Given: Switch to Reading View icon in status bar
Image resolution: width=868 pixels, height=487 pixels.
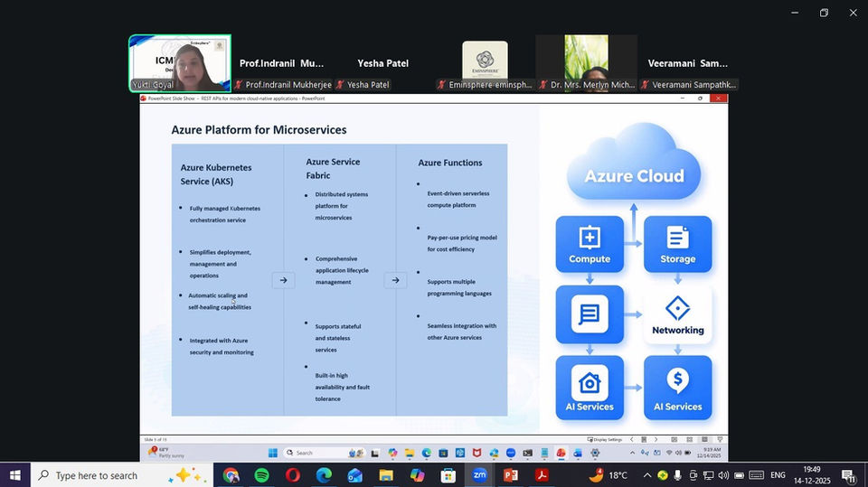Looking at the screenshot, I should 704,439.
